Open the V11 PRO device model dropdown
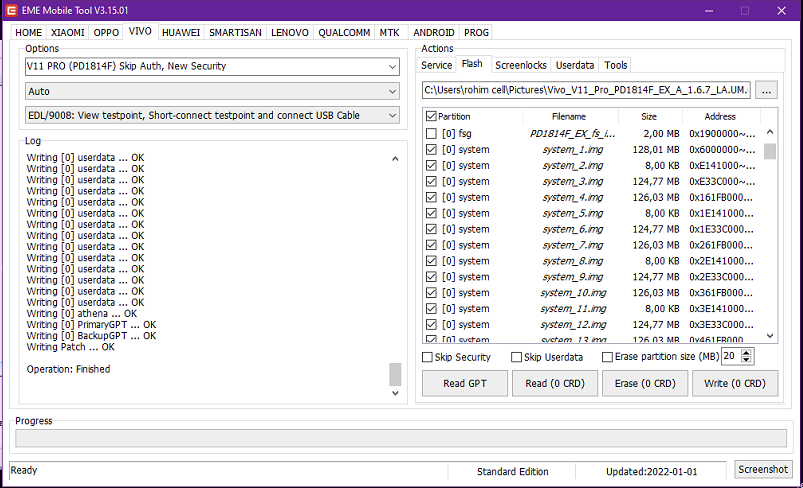The width and height of the screenshot is (803, 488). click(212, 67)
